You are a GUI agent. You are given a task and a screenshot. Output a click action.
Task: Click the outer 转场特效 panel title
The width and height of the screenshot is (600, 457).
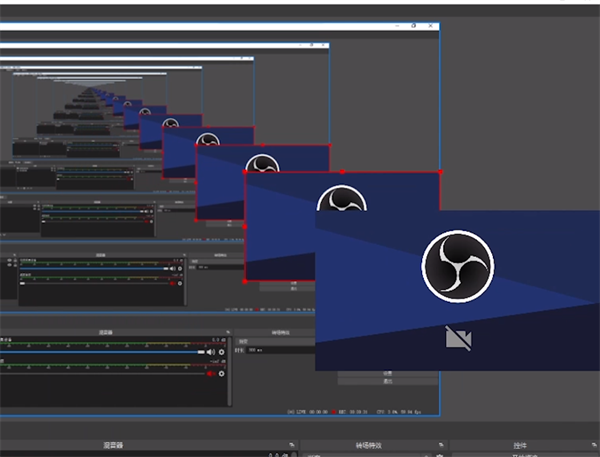click(368, 445)
